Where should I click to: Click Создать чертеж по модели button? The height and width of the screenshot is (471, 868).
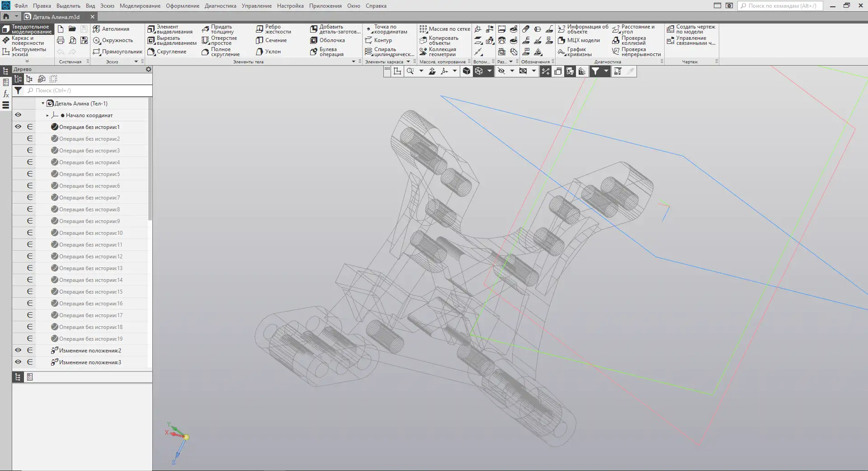point(691,29)
